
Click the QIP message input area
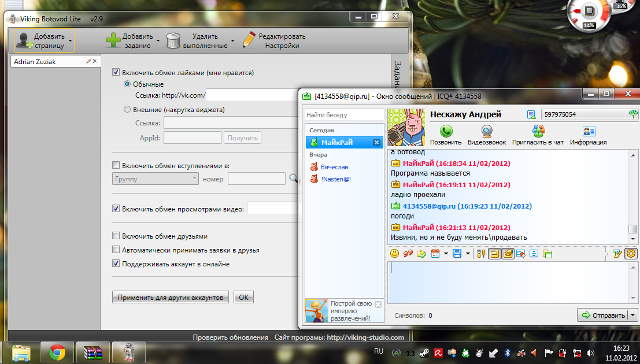pyautogui.click(x=509, y=282)
